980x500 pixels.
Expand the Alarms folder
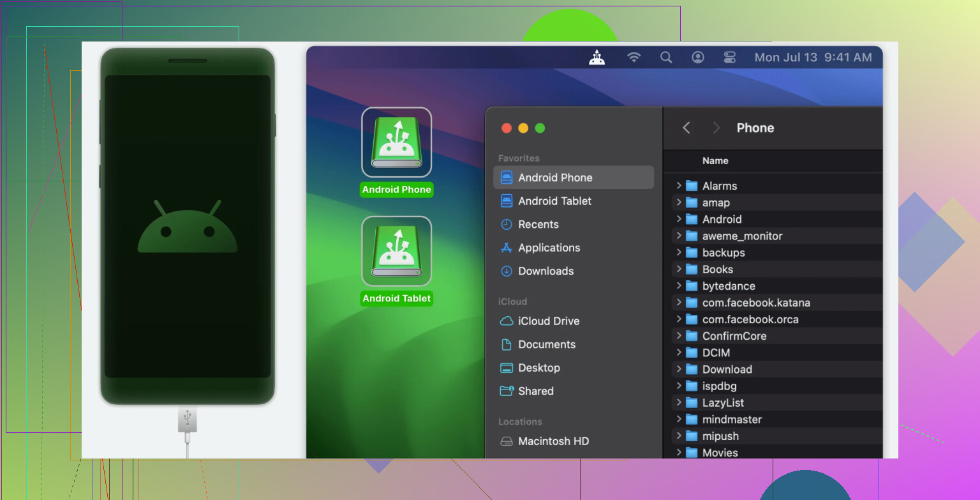click(x=679, y=186)
